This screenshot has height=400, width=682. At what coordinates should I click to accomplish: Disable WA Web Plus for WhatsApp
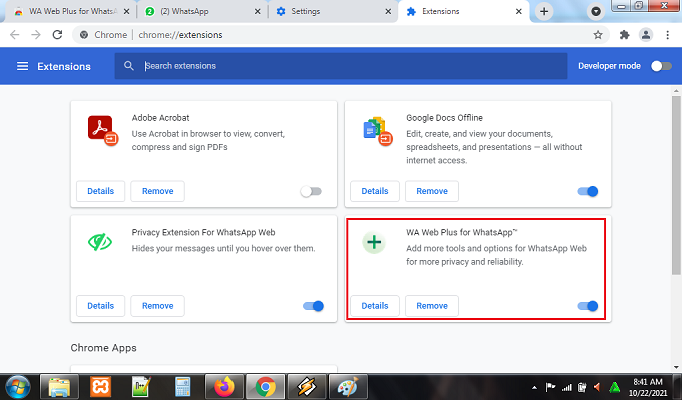tap(588, 306)
